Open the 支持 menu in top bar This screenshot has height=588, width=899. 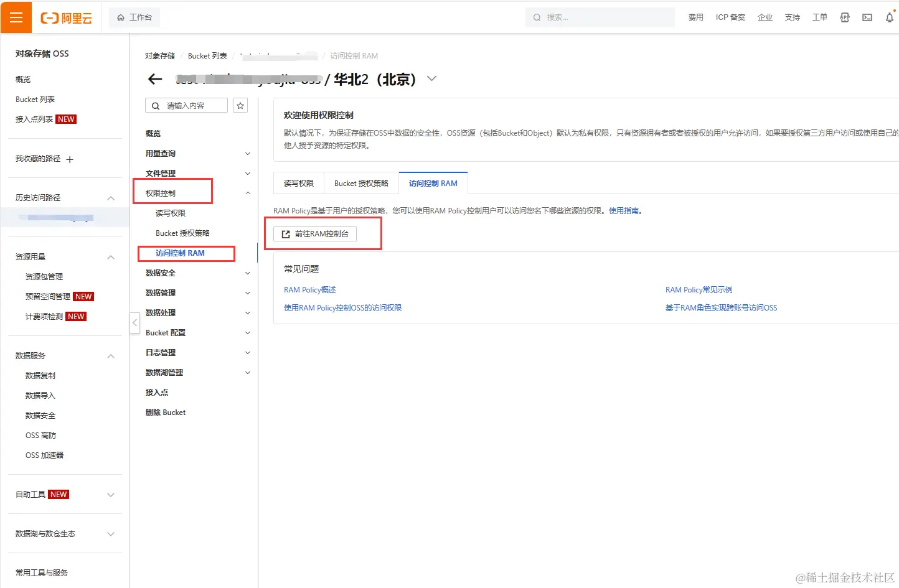(793, 17)
